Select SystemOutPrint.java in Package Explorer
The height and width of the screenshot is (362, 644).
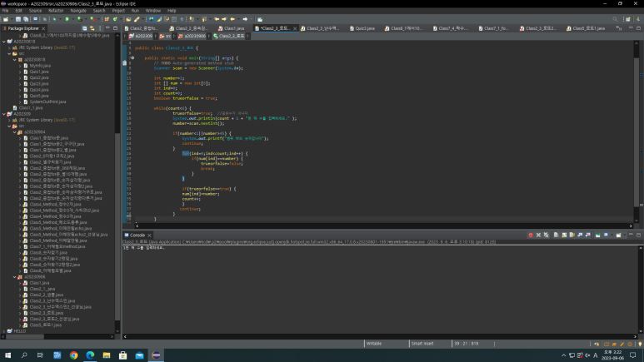pos(47,102)
